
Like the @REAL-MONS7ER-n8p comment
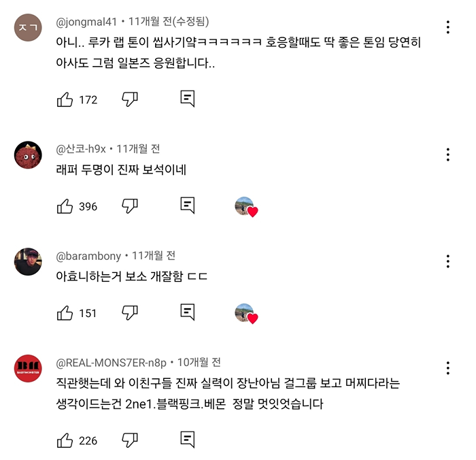(x=65, y=440)
